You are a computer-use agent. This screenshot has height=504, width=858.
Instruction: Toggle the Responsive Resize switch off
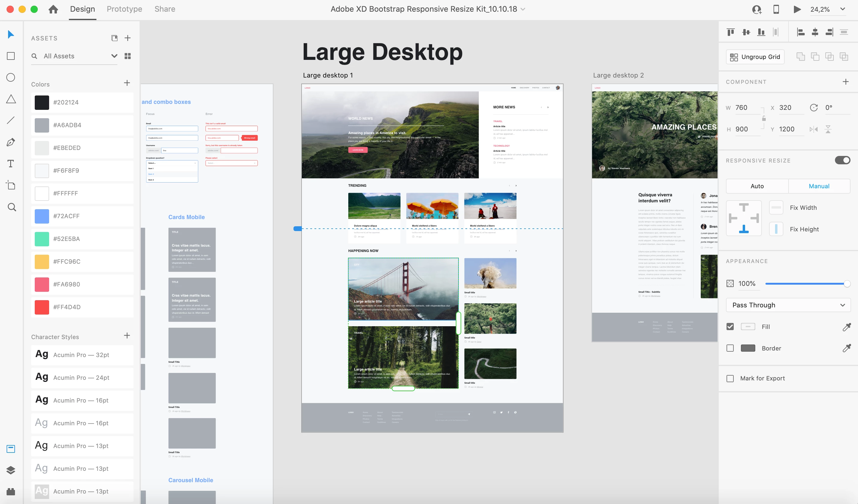pos(842,160)
